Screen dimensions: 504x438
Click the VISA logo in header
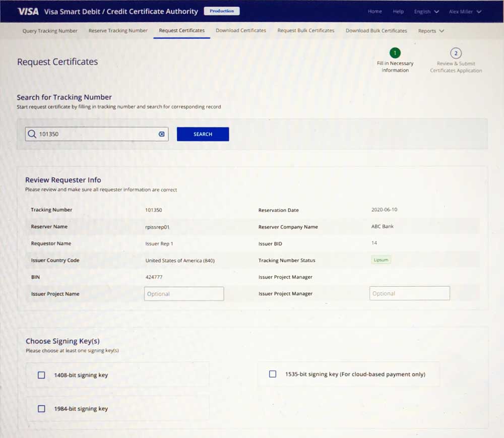pos(28,12)
